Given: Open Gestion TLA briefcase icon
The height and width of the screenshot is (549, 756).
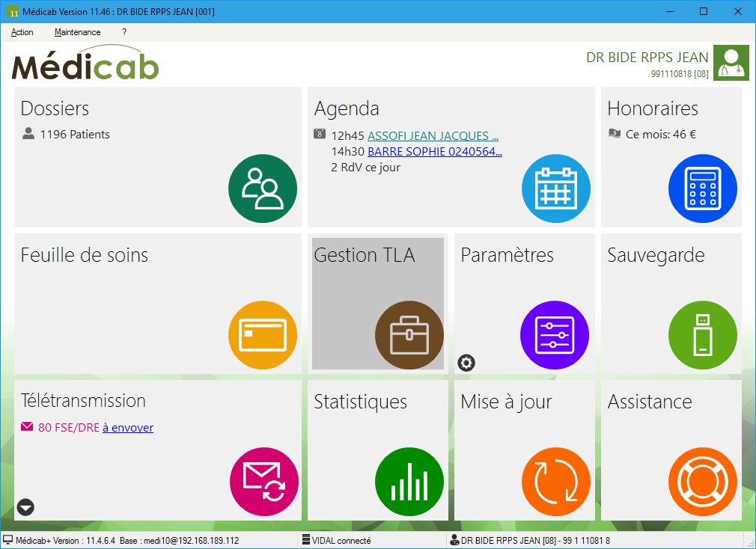Looking at the screenshot, I should (x=409, y=334).
